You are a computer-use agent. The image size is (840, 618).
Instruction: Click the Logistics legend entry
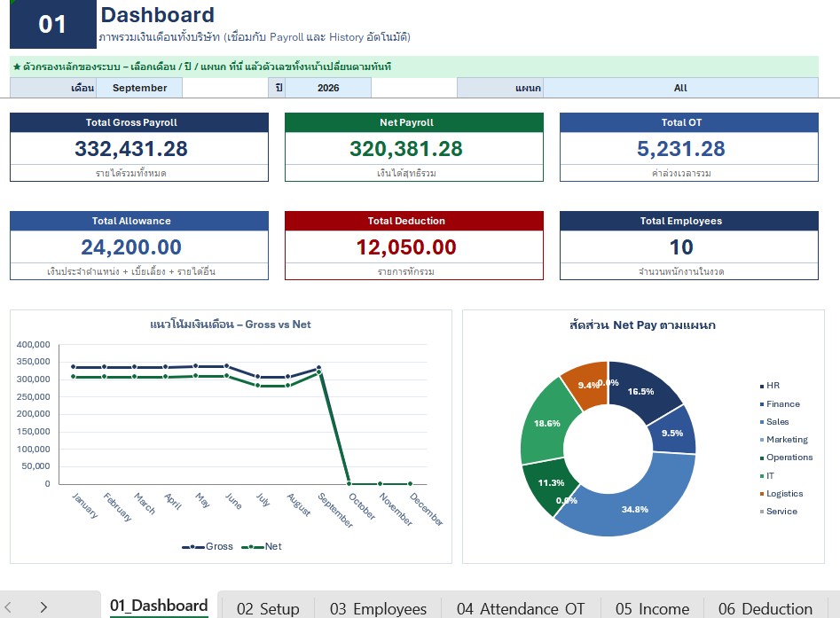(781, 494)
